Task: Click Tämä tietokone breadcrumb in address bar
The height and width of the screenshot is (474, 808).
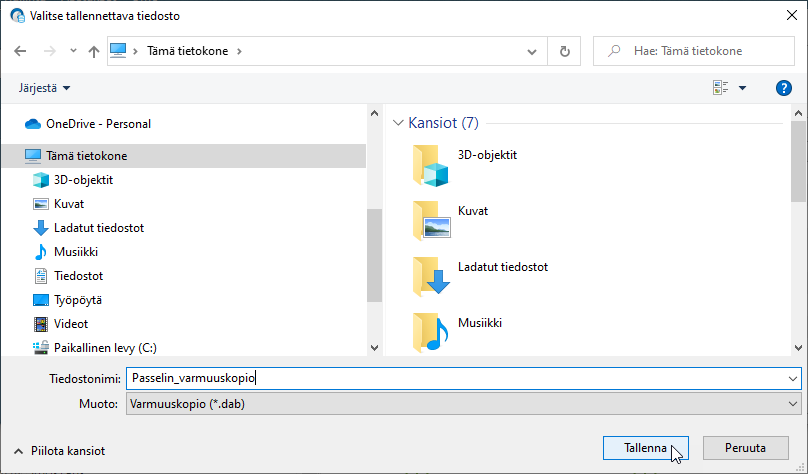Action: click(188, 51)
